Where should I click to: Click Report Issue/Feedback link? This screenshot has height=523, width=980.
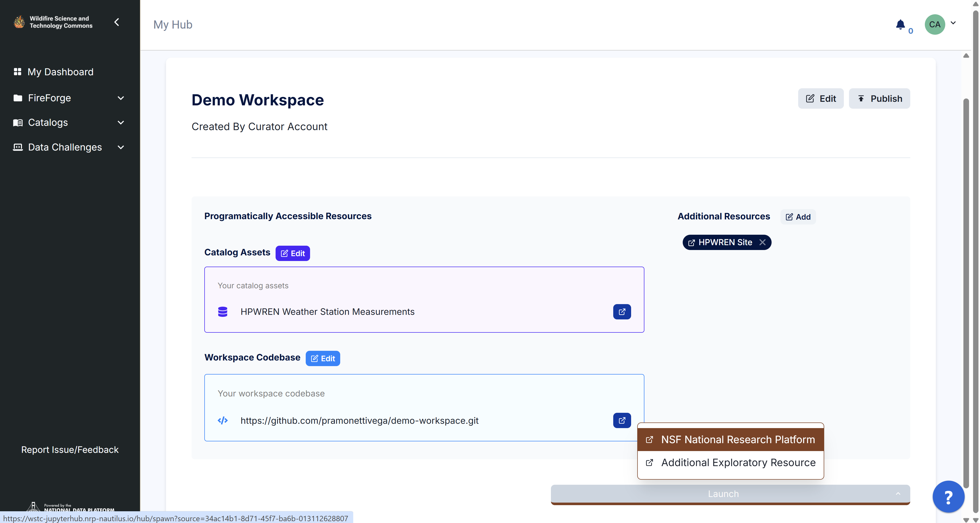click(70, 450)
